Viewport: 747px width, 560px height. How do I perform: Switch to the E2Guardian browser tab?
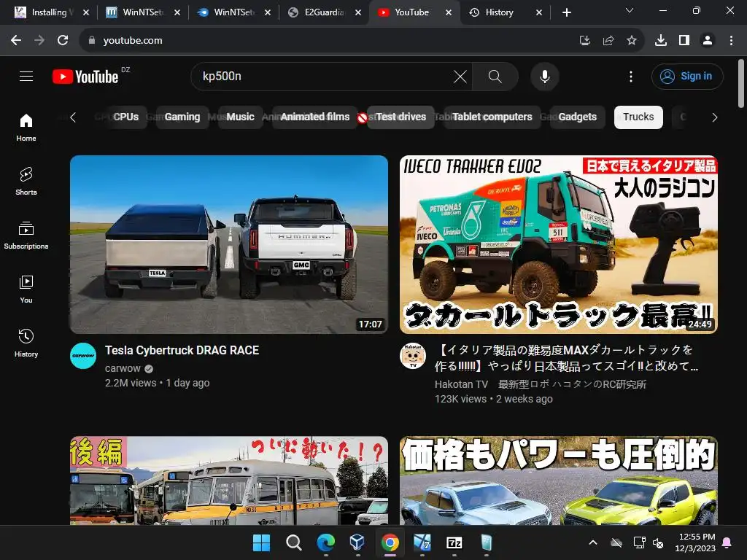[324, 12]
